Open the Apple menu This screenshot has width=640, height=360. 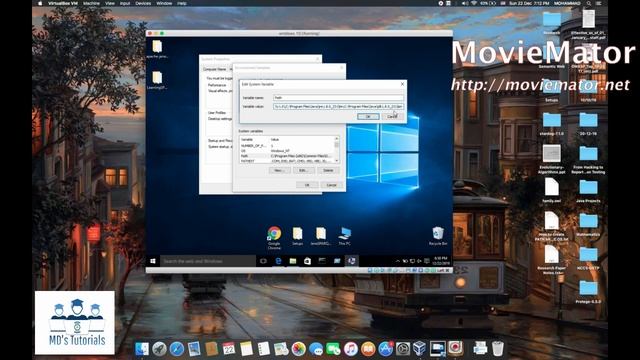pos(40,3)
